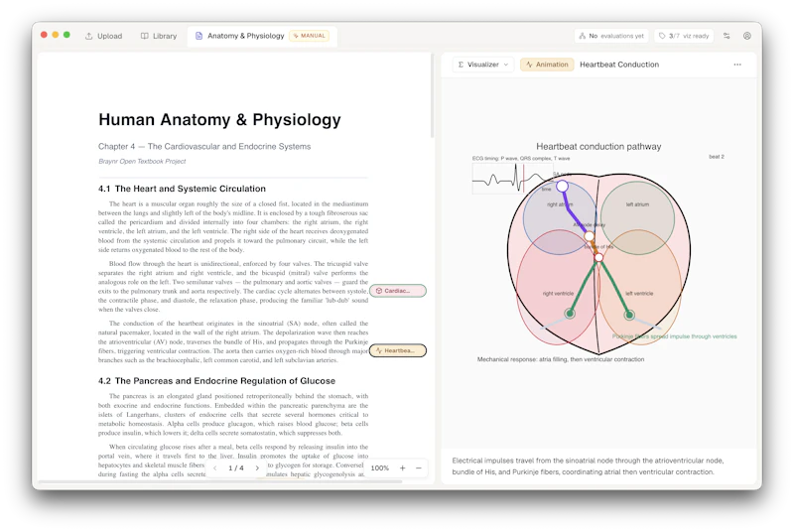Image resolution: width=794 pixels, height=532 pixels.
Task: Click the bundle of His node circle
Action: 599,258
